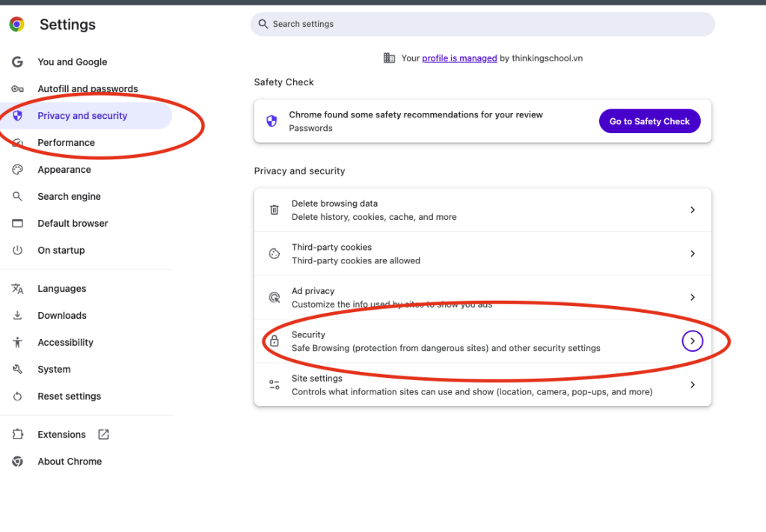Focus the Search settings input field
Viewport: 766px width, 532px height.
(x=482, y=24)
